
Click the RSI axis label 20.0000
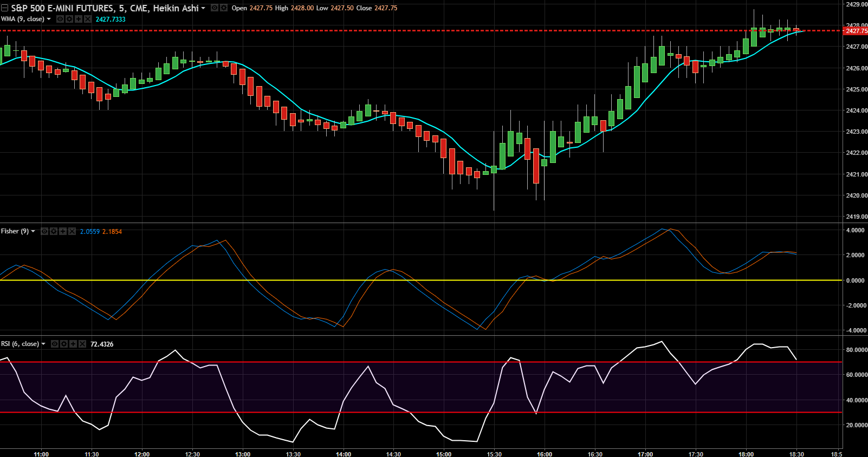(857, 425)
